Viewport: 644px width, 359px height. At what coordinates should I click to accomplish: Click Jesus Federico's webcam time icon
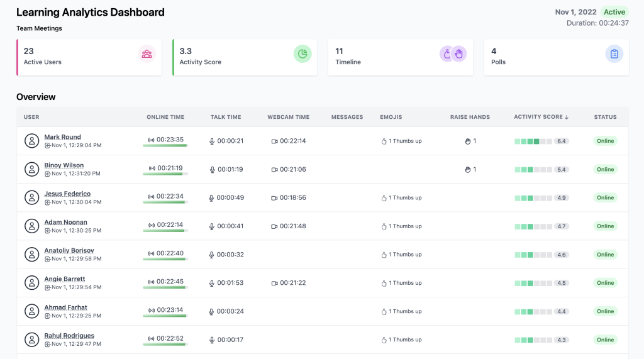[x=274, y=198]
